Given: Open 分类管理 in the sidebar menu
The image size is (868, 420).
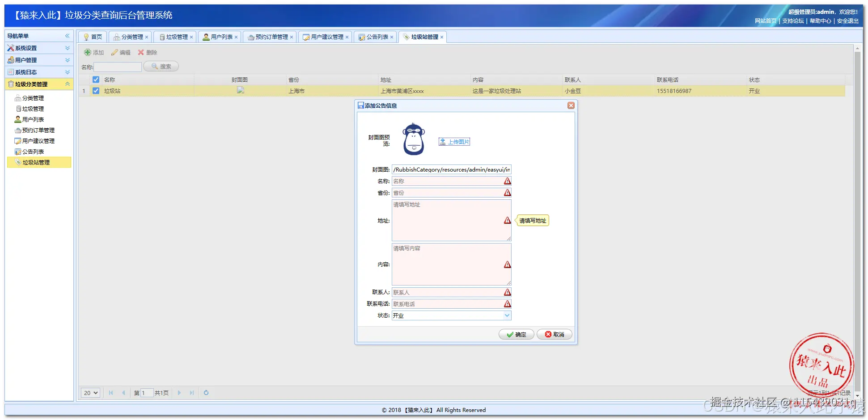Looking at the screenshot, I should [x=33, y=98].
